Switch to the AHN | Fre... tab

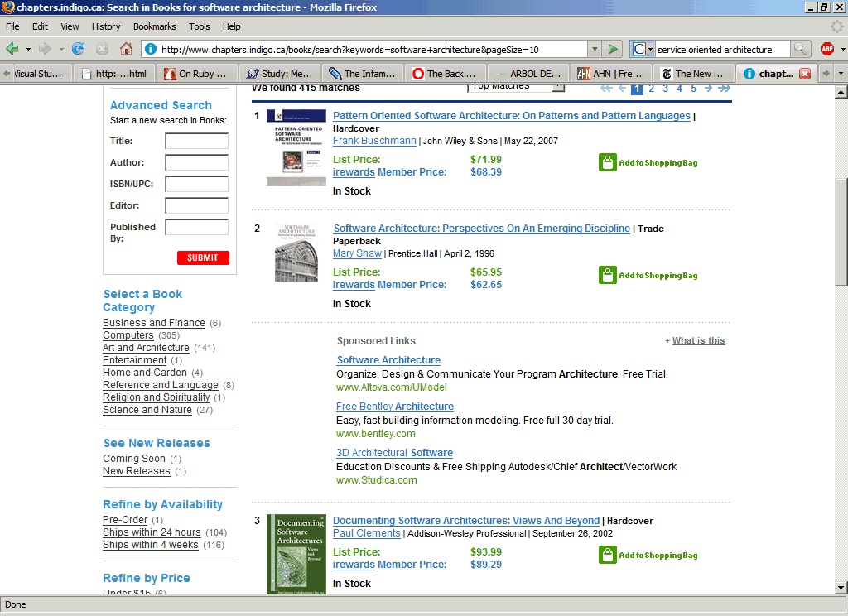(612, 74)
